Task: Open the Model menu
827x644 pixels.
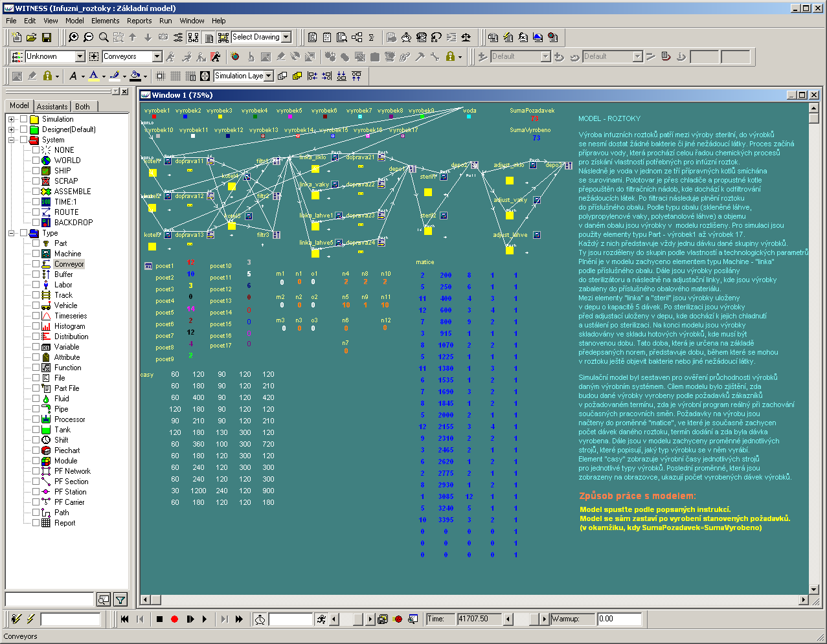Action: [x=74, y=21]
